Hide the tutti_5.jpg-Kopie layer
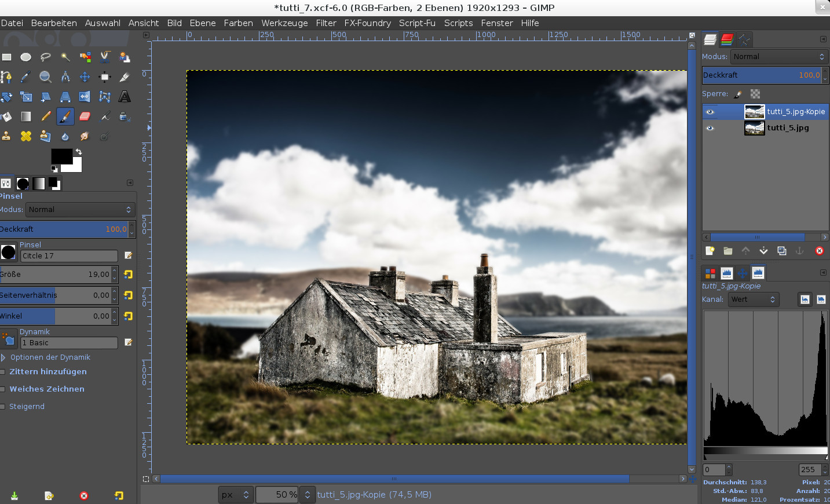Image resolution: width=830 pixels, height=504 pixels. 710,112
